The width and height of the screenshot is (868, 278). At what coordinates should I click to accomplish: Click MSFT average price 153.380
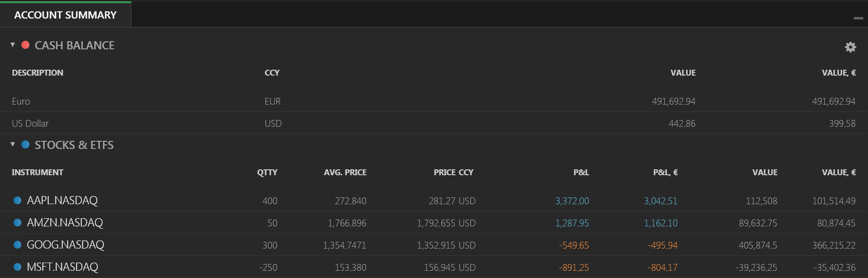pos(350,268)
